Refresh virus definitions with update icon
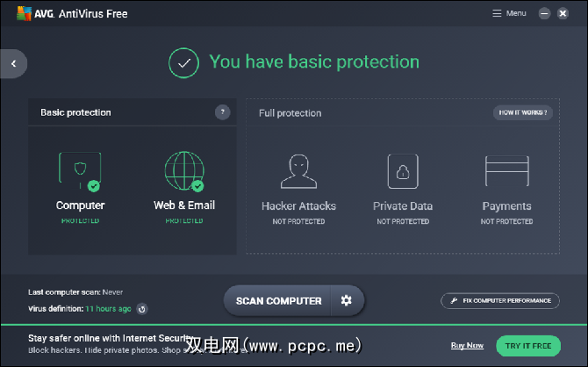588x367 pixels. 142,309
